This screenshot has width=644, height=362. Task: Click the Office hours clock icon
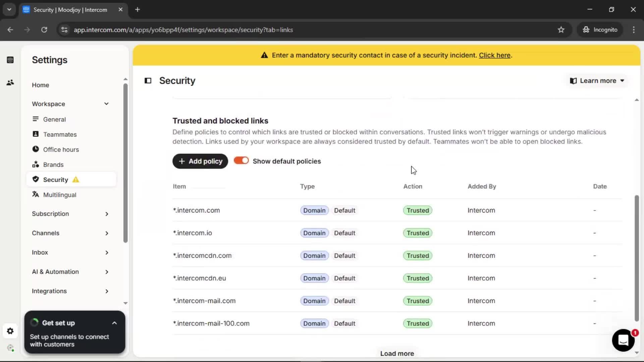(x=36, y=149)
